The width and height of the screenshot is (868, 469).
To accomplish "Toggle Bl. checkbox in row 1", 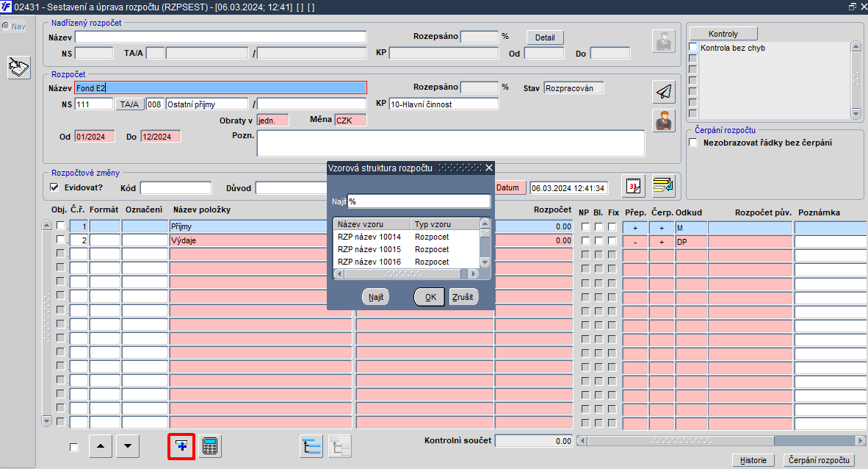I will [x=598, y=226].
